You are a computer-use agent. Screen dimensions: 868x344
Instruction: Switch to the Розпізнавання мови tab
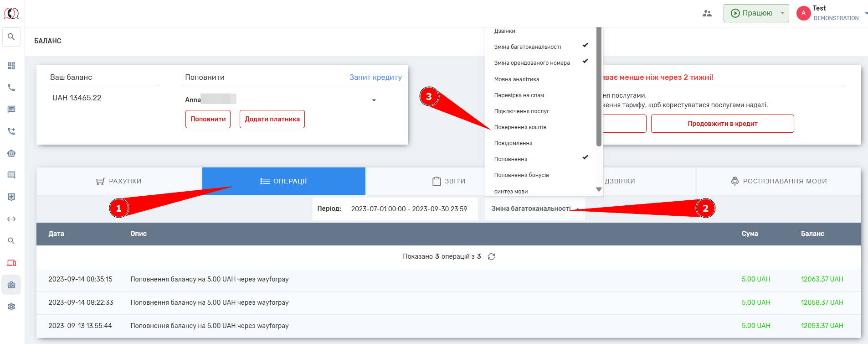(x=779, y=181)
